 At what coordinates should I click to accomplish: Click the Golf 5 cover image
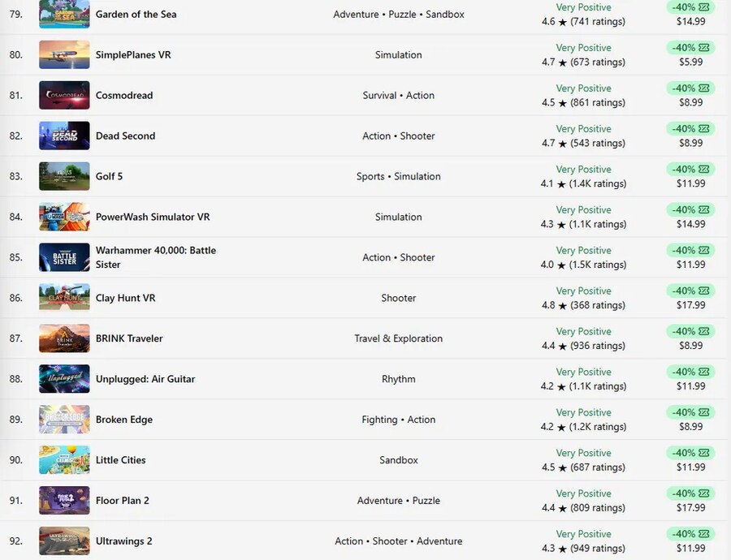[x=64, y=176]
